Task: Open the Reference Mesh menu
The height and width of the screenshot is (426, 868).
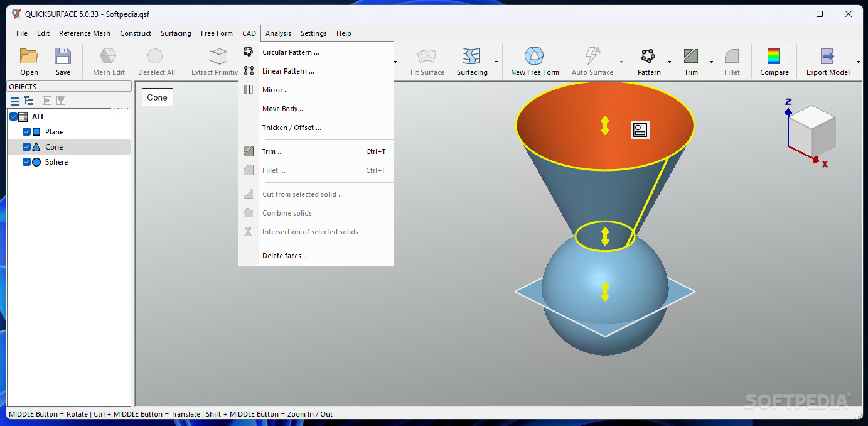Action: (85, 33)
